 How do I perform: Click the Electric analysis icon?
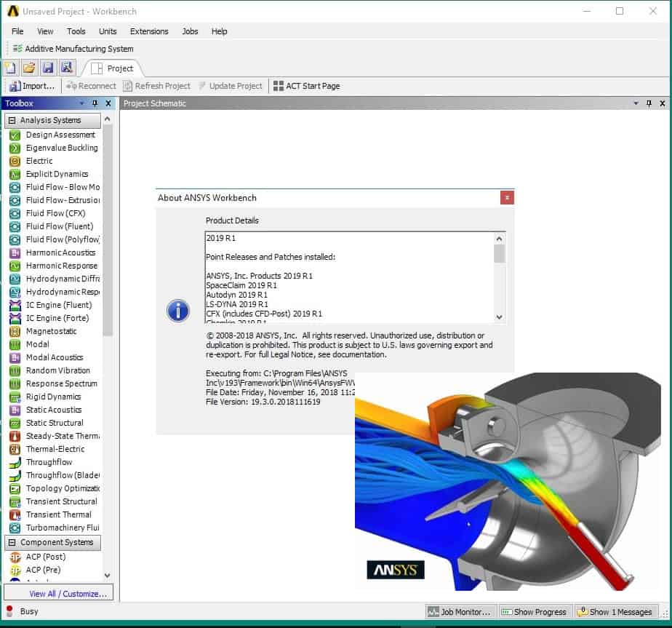click(15, 162)
